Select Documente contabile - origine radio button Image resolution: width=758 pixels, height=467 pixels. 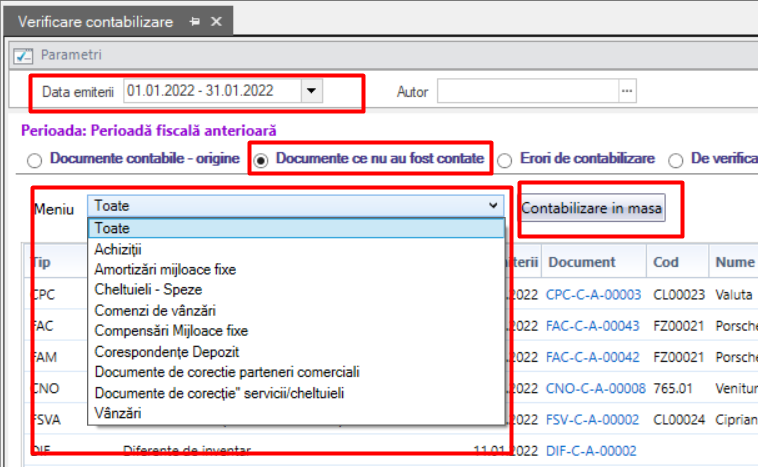34,160
